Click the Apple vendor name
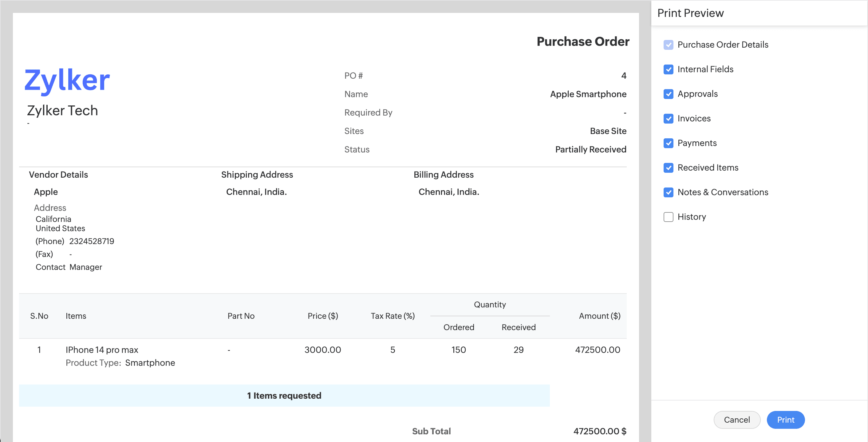This screenshot has width=868, height=442. pyautogui.click(x=46, y=192)
